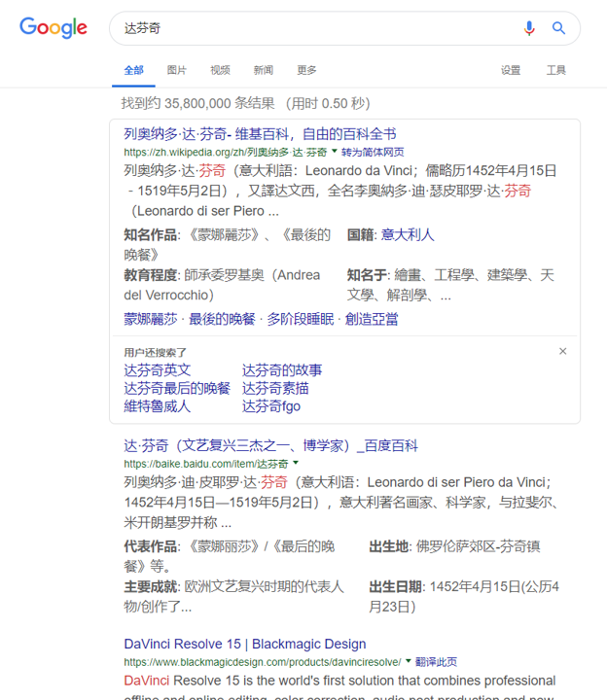Search related query 达芬奇的故事
Viewport: 607px width, 700px height.
click(x=282, y=370)
